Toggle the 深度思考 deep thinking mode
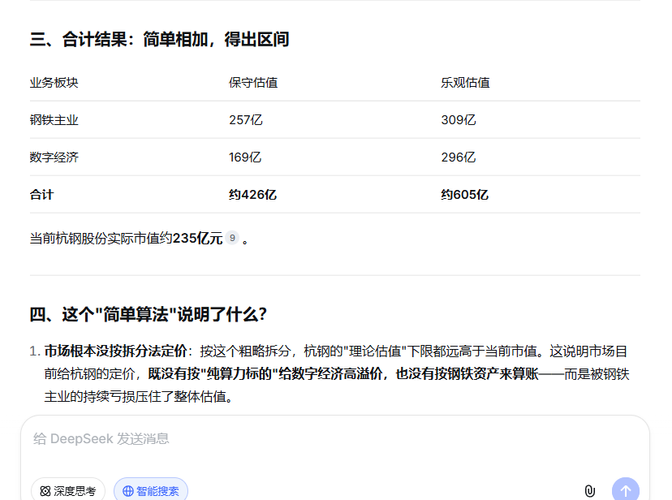Screen dimensions: 672x500 point(68,490)
